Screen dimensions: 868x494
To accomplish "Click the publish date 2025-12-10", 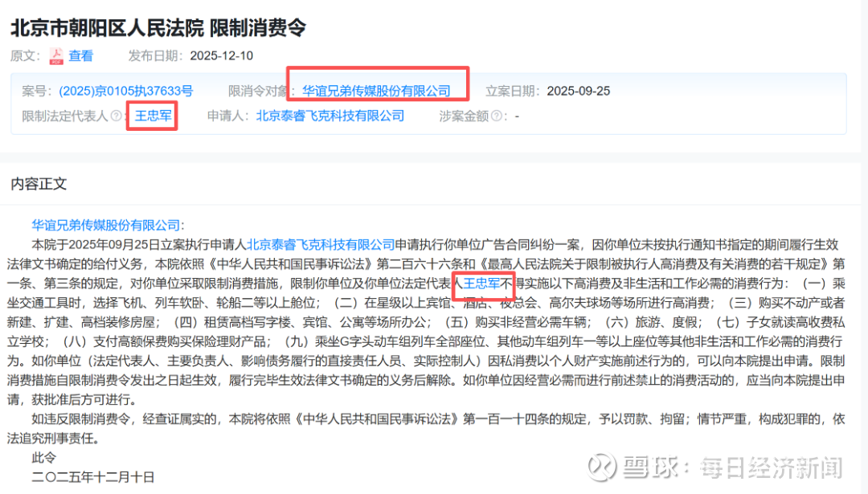I will click(222, 56).
